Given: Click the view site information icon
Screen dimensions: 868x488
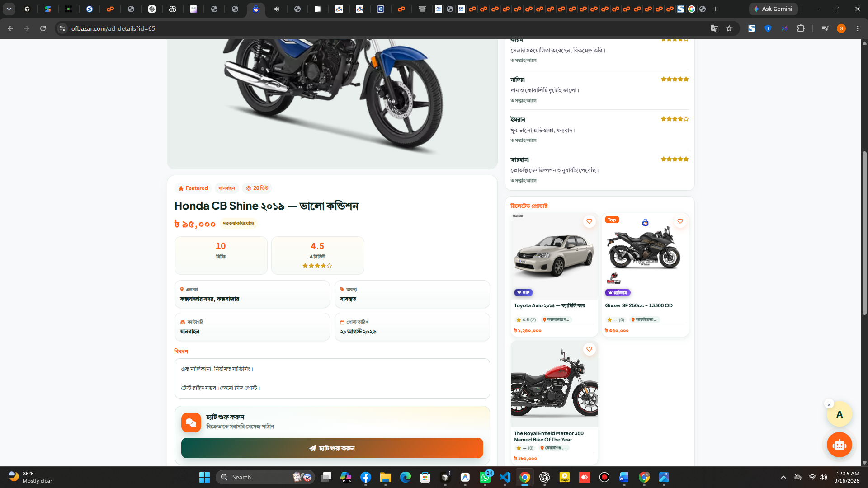Looking at the screenshot, I should [x=62, y=28].
